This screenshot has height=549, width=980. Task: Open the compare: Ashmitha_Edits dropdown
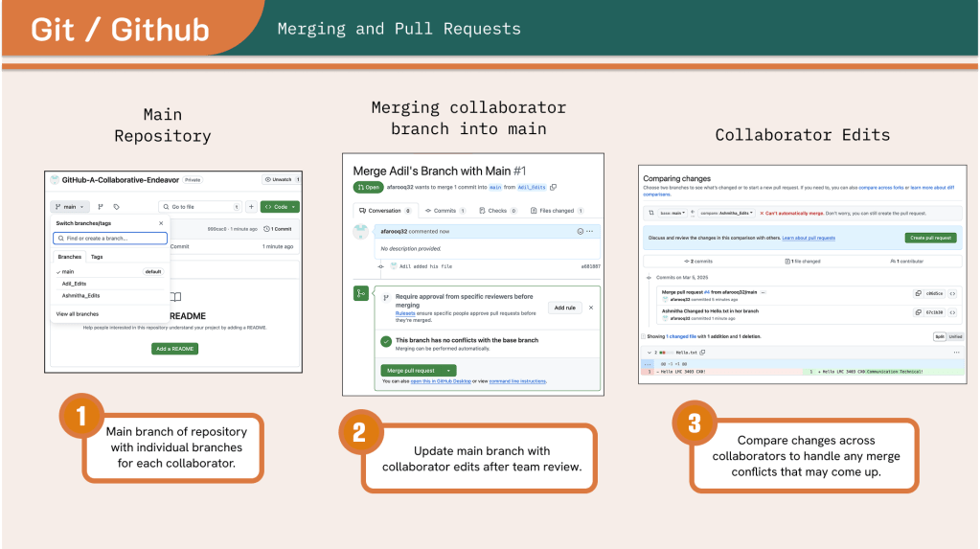(726, 214)
